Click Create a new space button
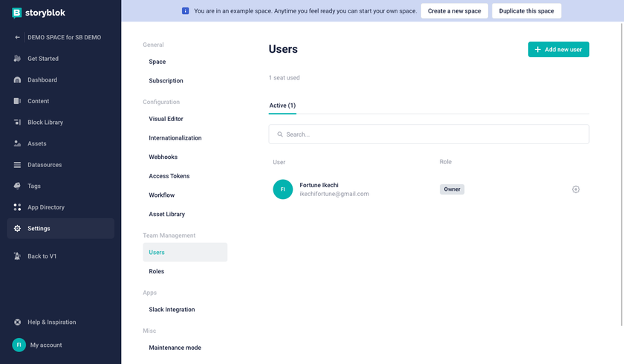This screenshot has height=364, width=624. (x=455, y=11)
